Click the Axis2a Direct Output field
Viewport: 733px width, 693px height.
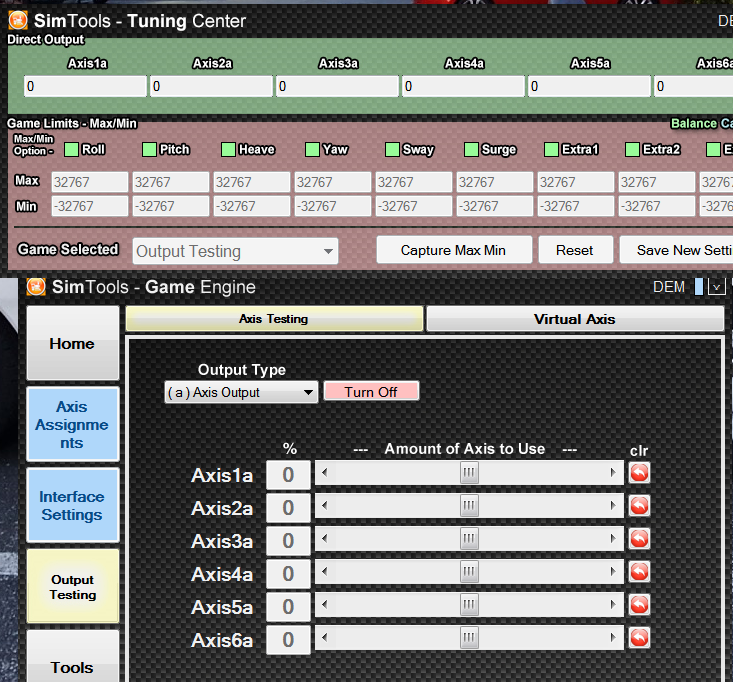pyautogui.click(x=211, y=87)
